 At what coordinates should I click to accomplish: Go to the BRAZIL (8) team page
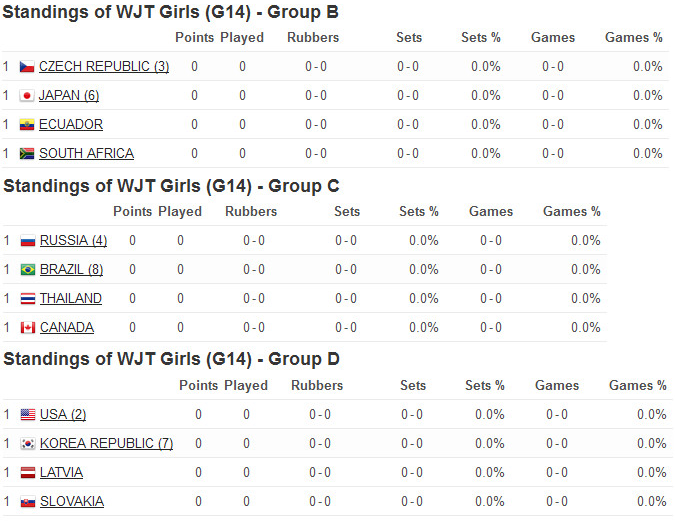(71, 270)
